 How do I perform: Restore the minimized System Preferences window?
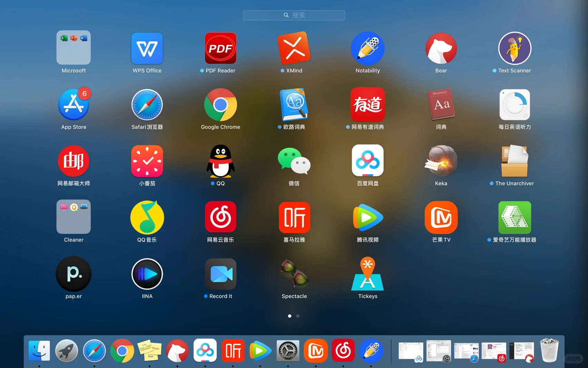(x=438, y=351)
